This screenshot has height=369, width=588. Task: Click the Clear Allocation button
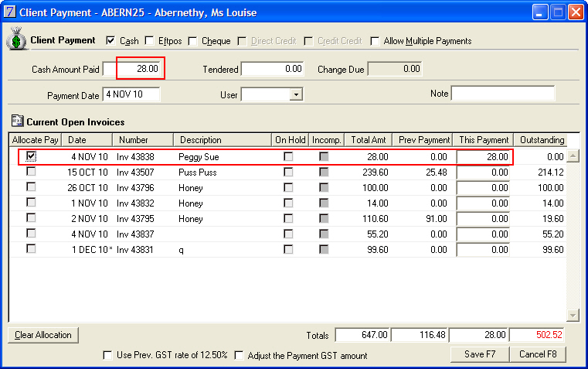(43, 335)
